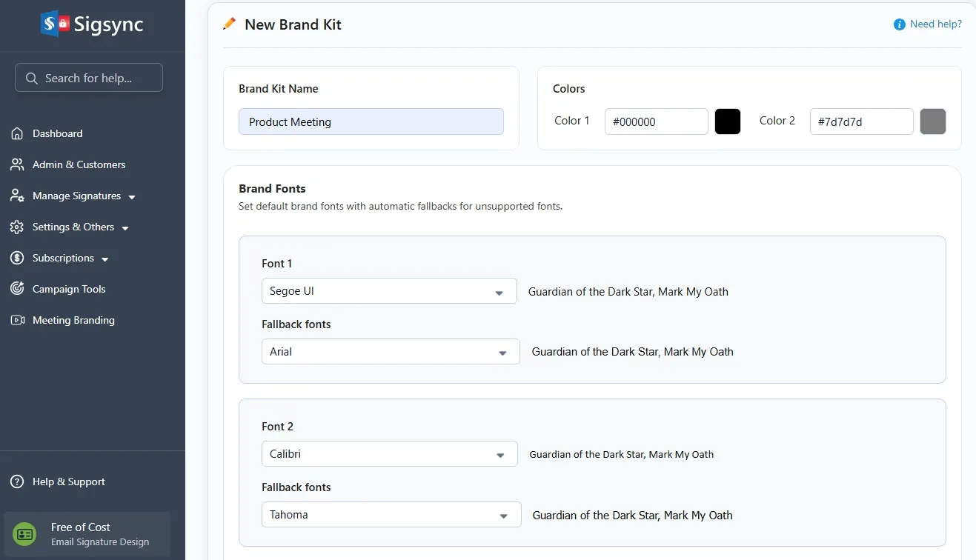Click the gray Color 2 swatch

(x=933, y=121)
